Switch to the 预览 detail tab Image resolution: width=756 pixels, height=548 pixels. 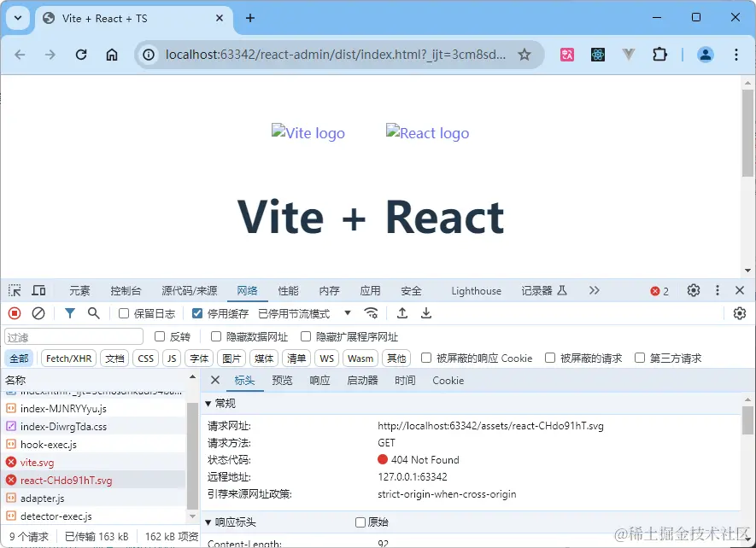[x=282, y=381]
